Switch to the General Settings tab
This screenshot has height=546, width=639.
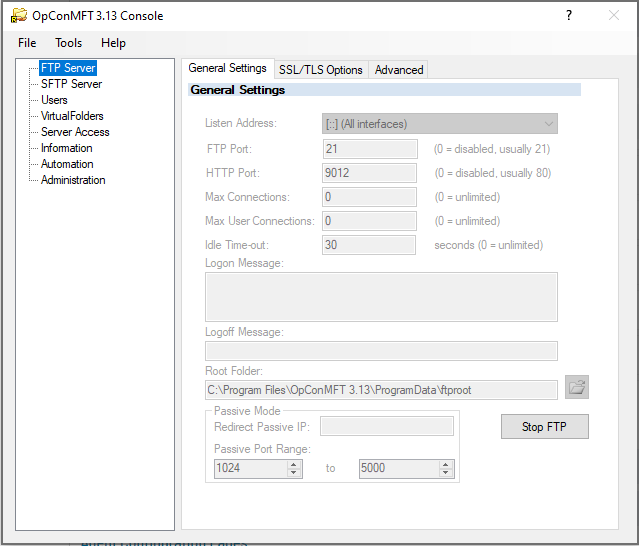tap(227, 68)
